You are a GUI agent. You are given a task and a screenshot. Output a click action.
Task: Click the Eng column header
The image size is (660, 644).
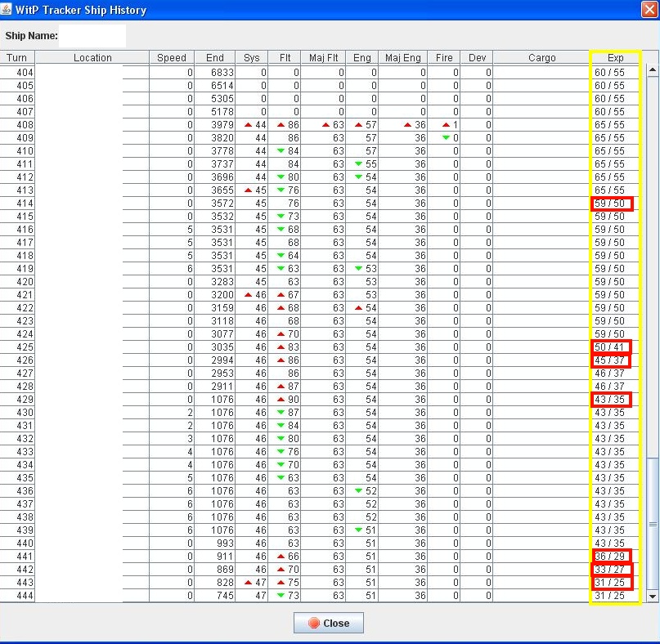point(362,58)
